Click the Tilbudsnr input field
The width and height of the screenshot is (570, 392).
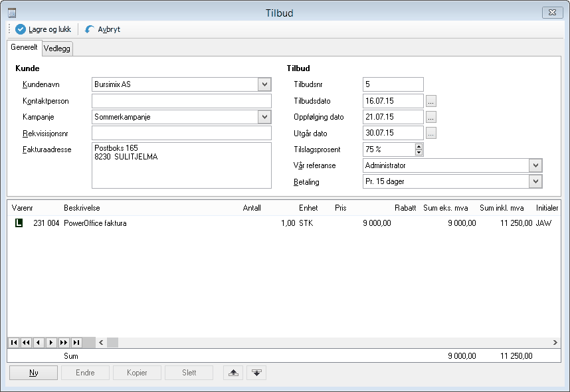pos(393,84)
